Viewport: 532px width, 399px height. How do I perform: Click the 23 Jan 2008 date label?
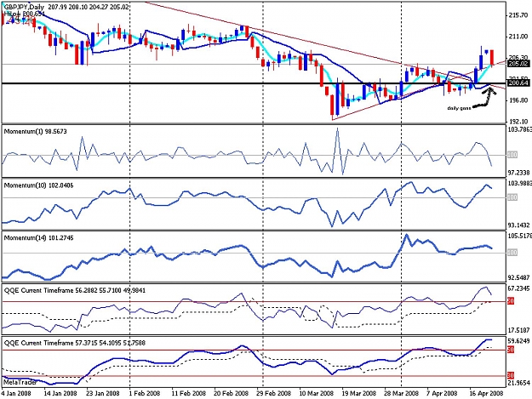pyautogui.click(x=103, y=393)
